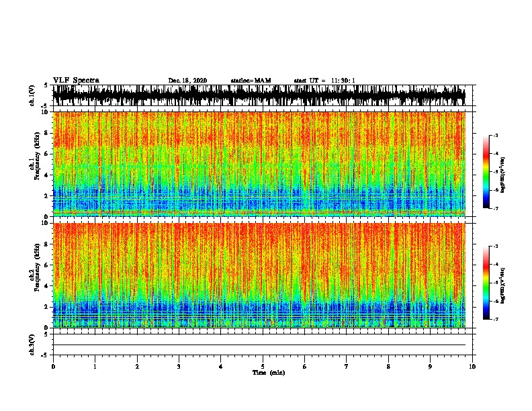Click the "Time (min)" x-axis label

(269, 373)
